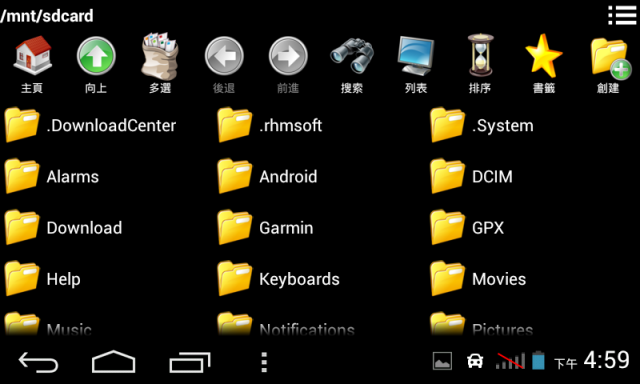Open the Help folder icon
This screenshot has width=640, height=384.
22,279
